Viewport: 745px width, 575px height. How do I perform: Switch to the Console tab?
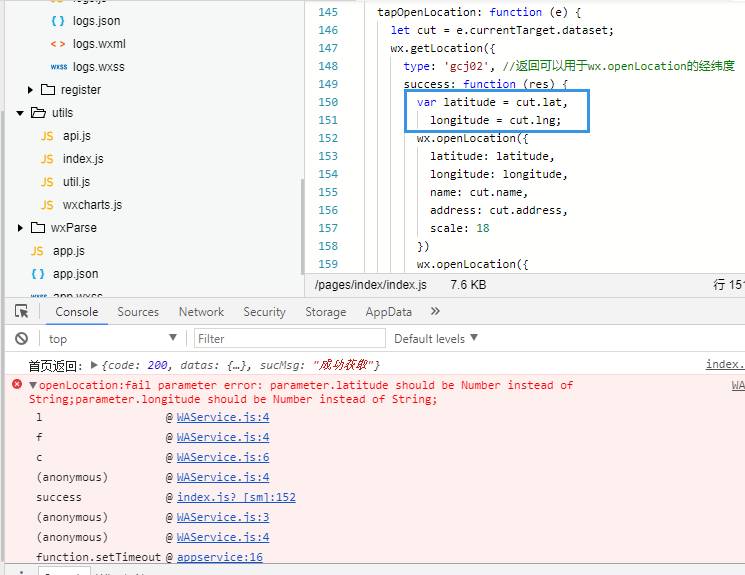(x=77, y=312)
